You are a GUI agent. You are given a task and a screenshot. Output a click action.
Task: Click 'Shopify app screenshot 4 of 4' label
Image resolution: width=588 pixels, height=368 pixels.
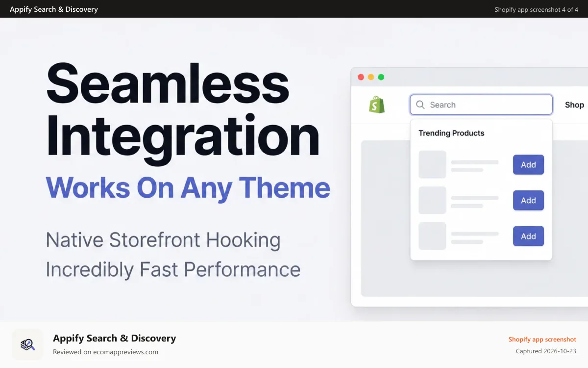pyautogui.click(x=537, y=9)
